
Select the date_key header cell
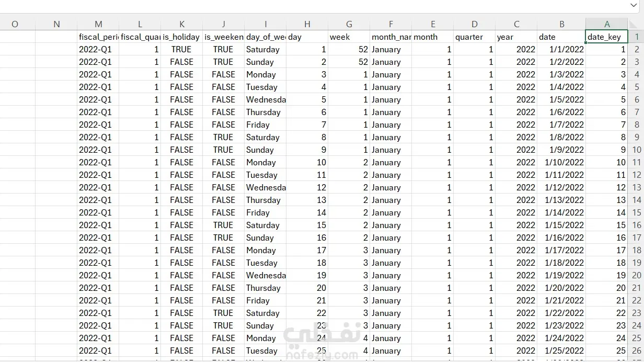(x=606, y=37)
